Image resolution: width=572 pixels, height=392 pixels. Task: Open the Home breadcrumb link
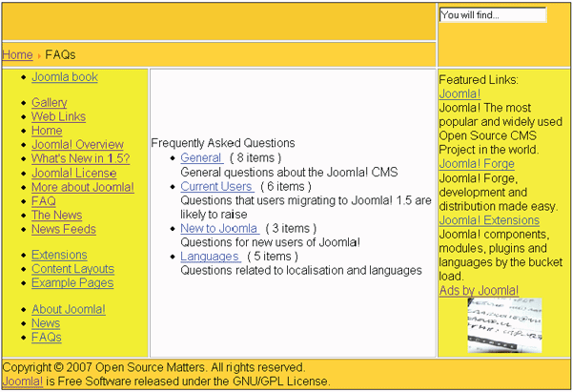17,54
